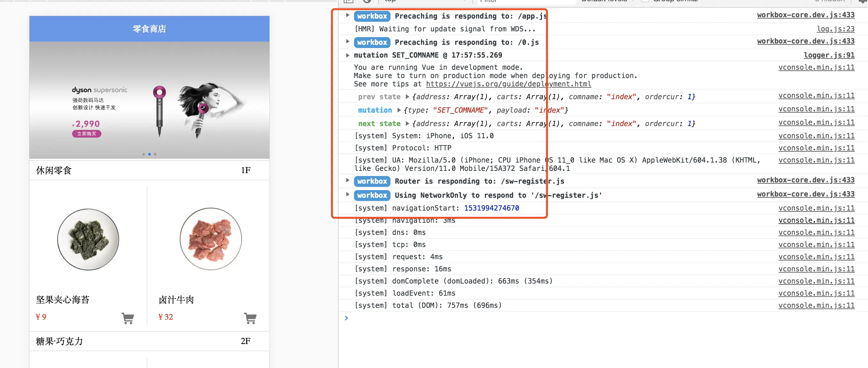Click the cart icon under 卤汁牛肉
This screenshot has width=868, height=368.
(250, 318)
